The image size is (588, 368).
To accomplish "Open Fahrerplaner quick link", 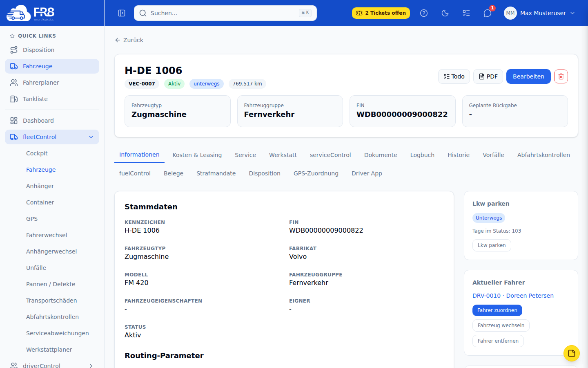I will point(52,83).
